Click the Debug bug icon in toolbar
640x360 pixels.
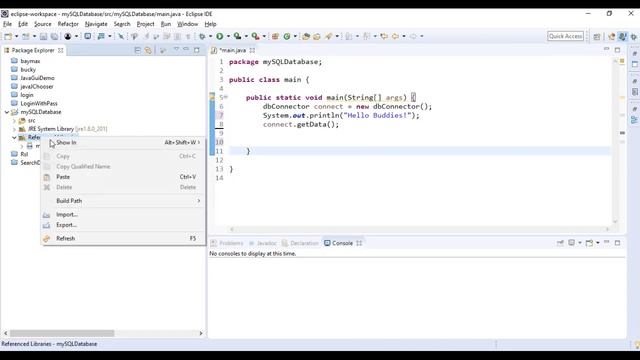pyautogui.click(x=202, y=36)
